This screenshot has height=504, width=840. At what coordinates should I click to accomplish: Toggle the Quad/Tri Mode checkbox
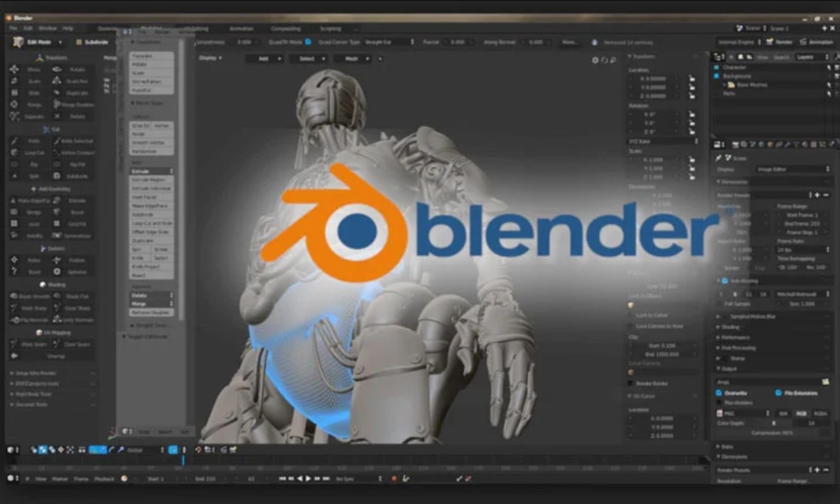[x=307, y=42]
